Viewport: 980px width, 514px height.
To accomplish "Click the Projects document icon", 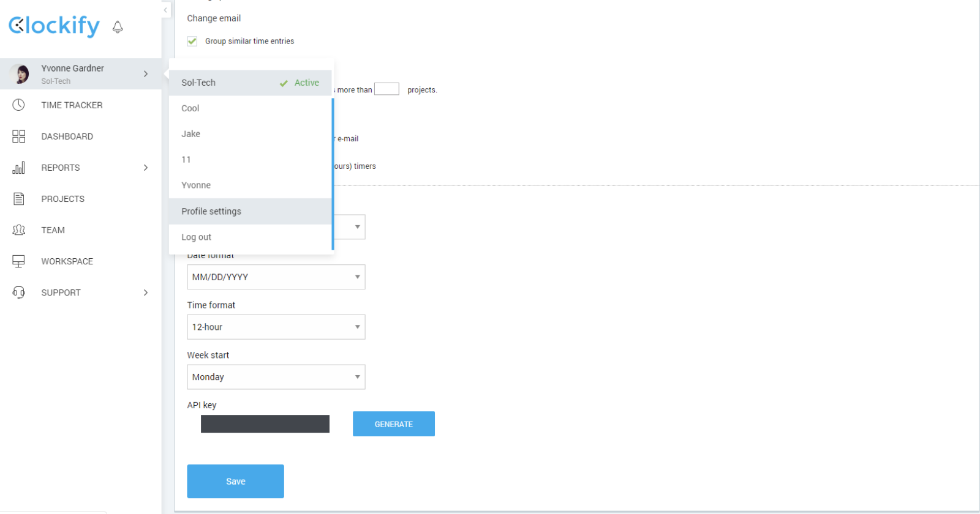I will [19, 199].
